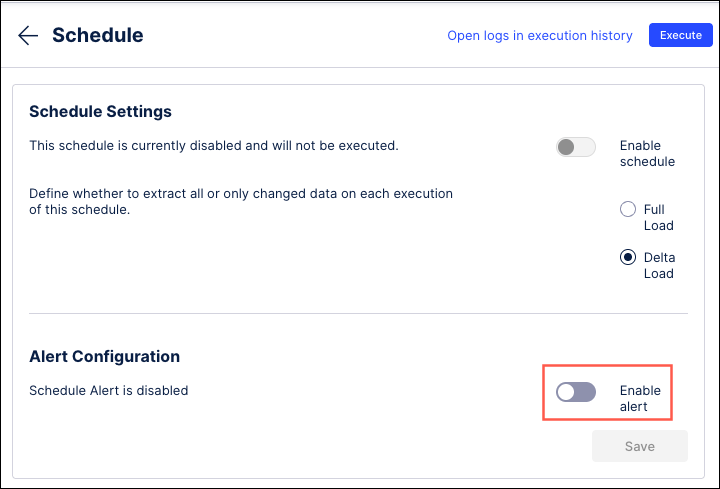Screen dimensions: 720x489
Task: Click 'Schedule Alert is disabled' status text
Action: pos(108,390)
